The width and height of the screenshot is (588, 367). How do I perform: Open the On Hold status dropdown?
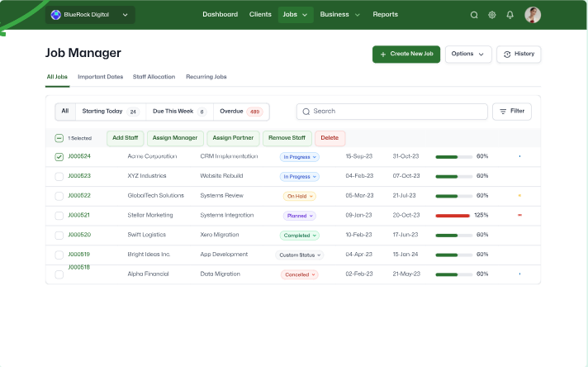pos(300,196)
